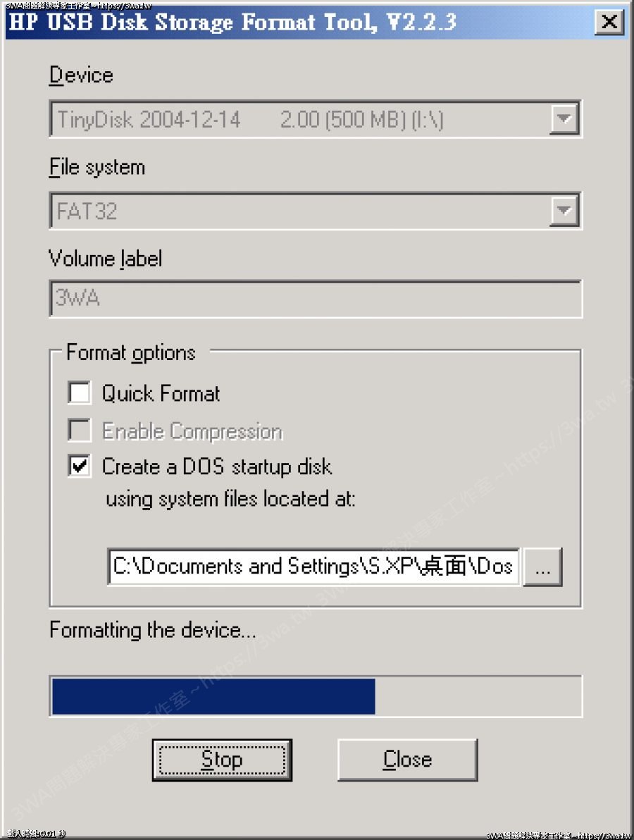634x840 pixels.
Task: Click the Volume label text field
Action: 315,299
